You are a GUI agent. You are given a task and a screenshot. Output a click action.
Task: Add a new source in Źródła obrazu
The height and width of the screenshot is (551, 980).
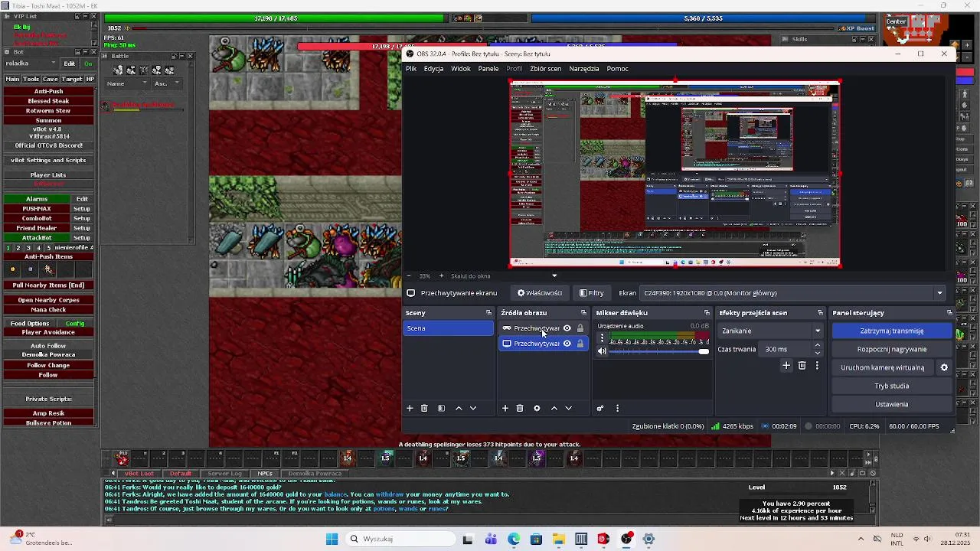pos(505,409)
